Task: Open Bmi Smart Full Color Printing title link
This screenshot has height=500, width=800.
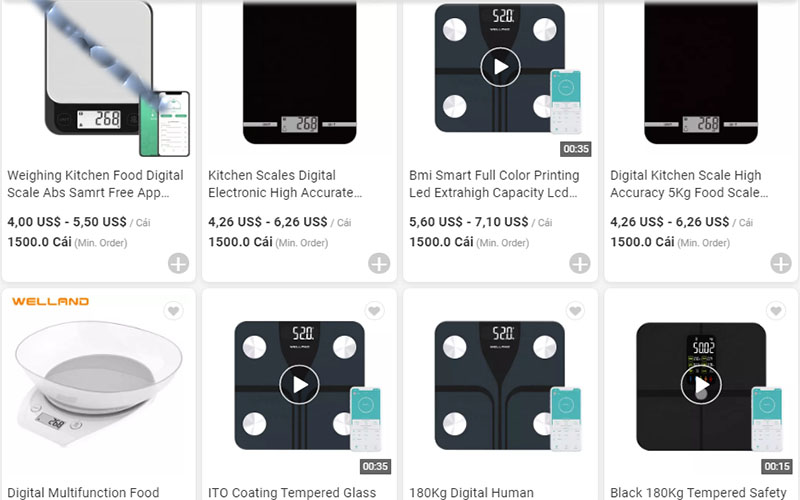Action: click(x=494, y=183)
